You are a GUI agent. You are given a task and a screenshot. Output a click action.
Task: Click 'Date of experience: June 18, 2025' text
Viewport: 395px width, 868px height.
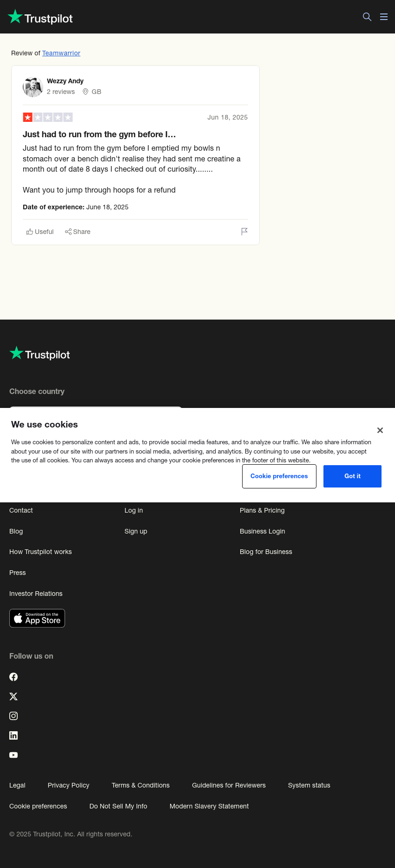pyautogui.click(x=76, y=207)
